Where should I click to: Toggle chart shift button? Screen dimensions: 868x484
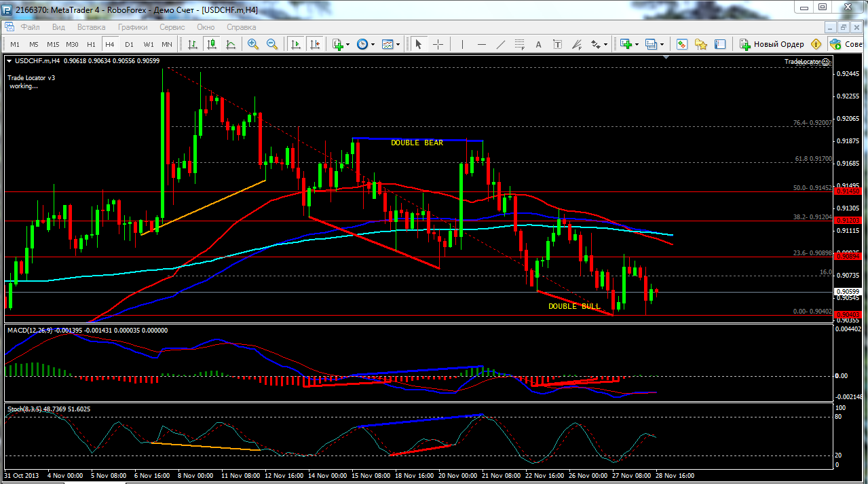[314, 44]
